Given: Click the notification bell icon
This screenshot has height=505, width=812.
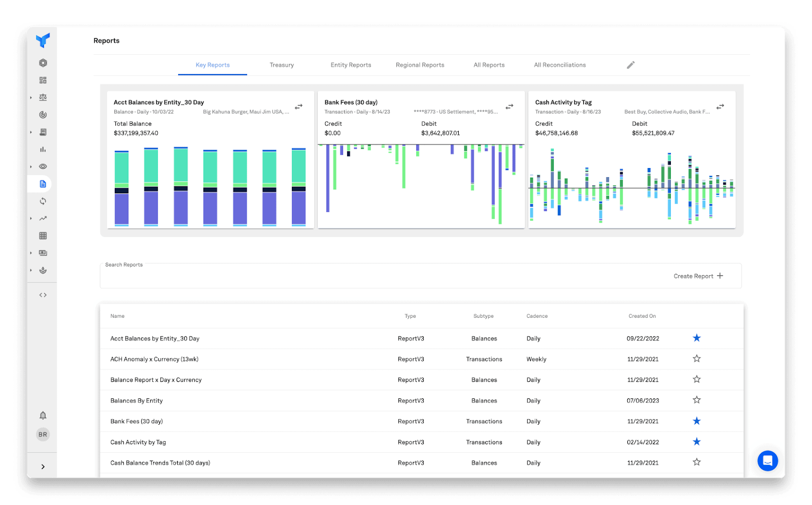Looking at the screenshot, I should (43, 416).
